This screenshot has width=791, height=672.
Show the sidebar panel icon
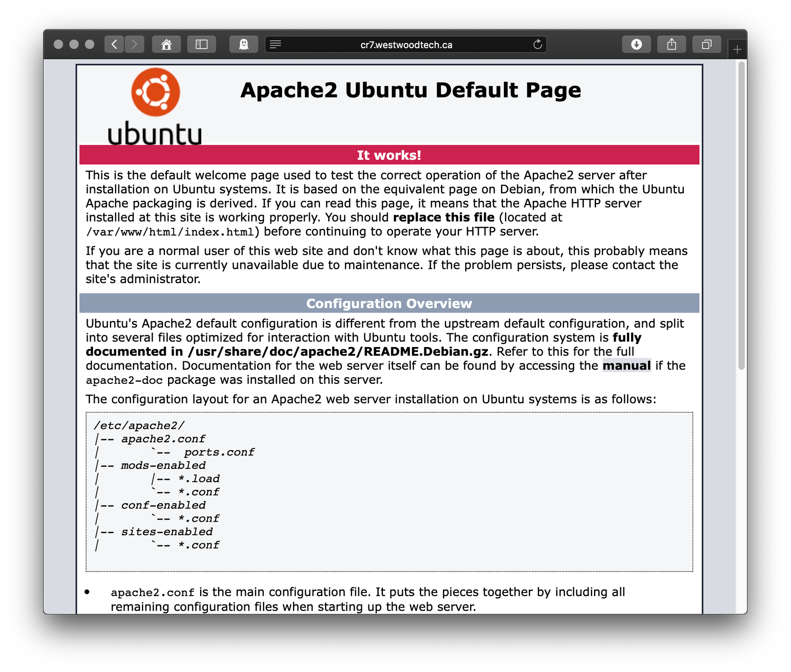click(202, 44)
